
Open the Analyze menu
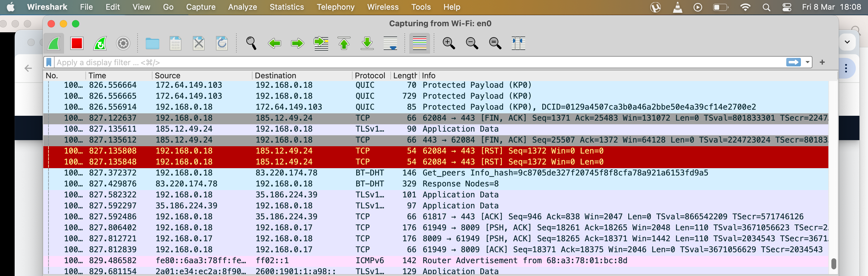point(242,7)
